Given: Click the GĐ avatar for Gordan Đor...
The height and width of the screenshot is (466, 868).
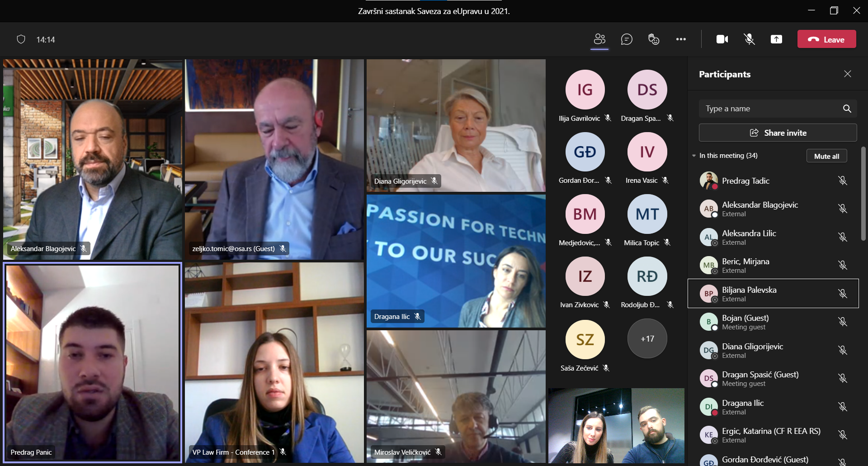Looking at the screenshot, I should (585, 152).
